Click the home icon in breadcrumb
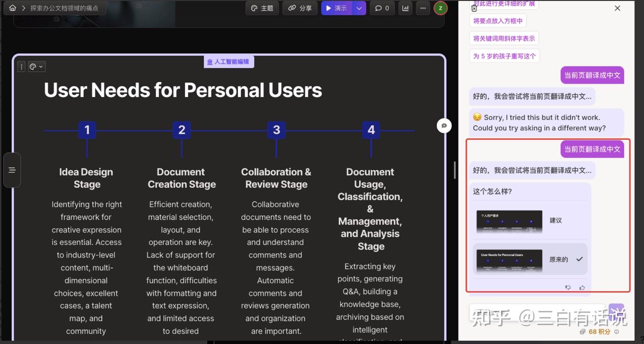Image resolution: width=644 pixels, height=344 pixels. (13, 8)
